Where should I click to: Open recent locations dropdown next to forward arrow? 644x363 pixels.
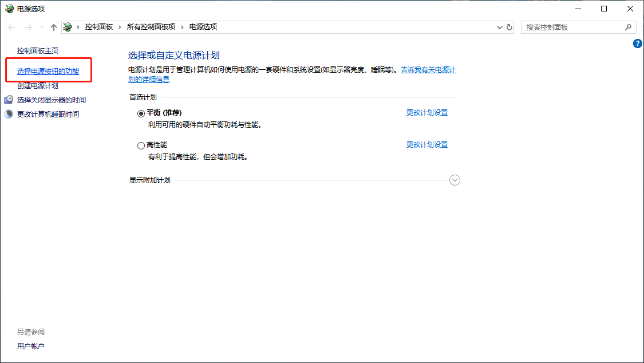point(41,27)
